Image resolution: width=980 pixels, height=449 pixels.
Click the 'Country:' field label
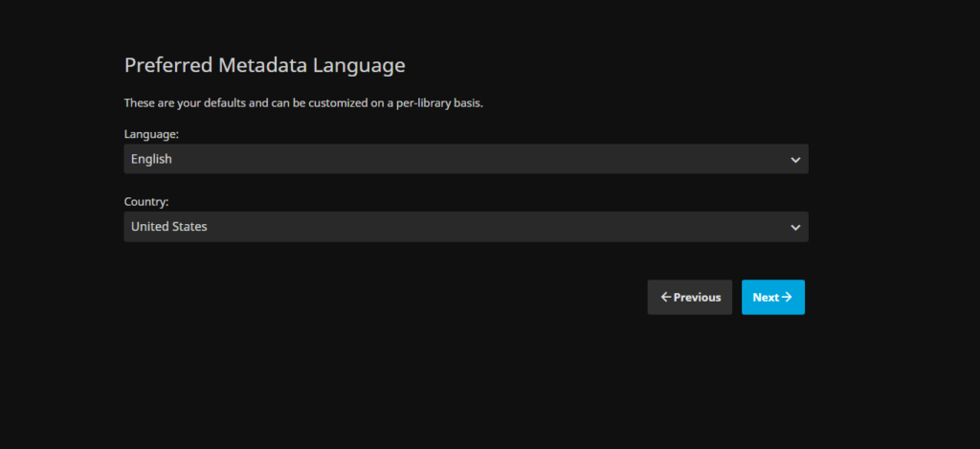tap(146, 202)
